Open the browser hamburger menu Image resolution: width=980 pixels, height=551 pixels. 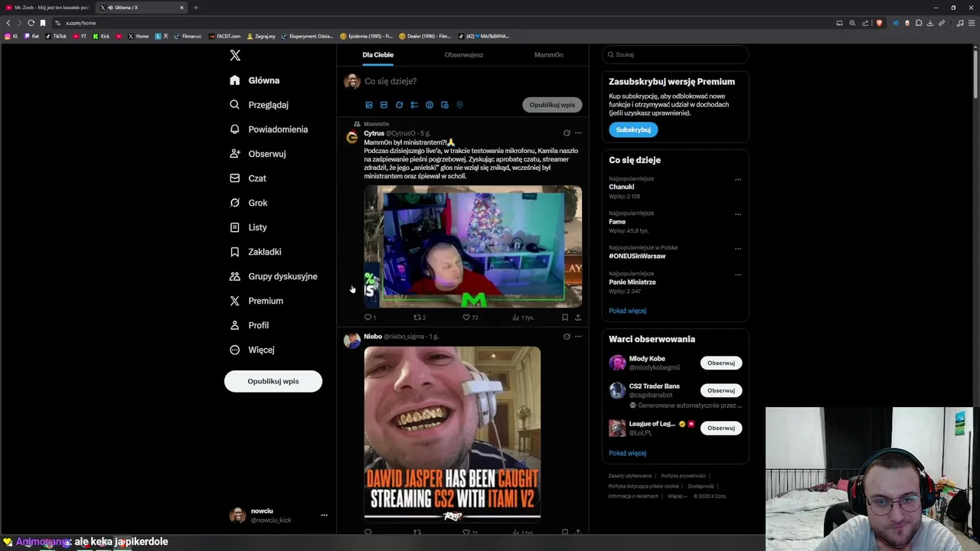(972, 23)
